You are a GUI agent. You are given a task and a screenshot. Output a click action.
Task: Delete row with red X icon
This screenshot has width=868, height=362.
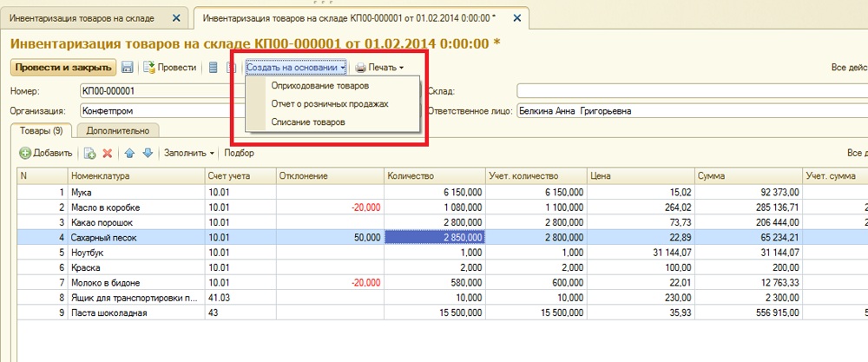[x=108, y=153]
